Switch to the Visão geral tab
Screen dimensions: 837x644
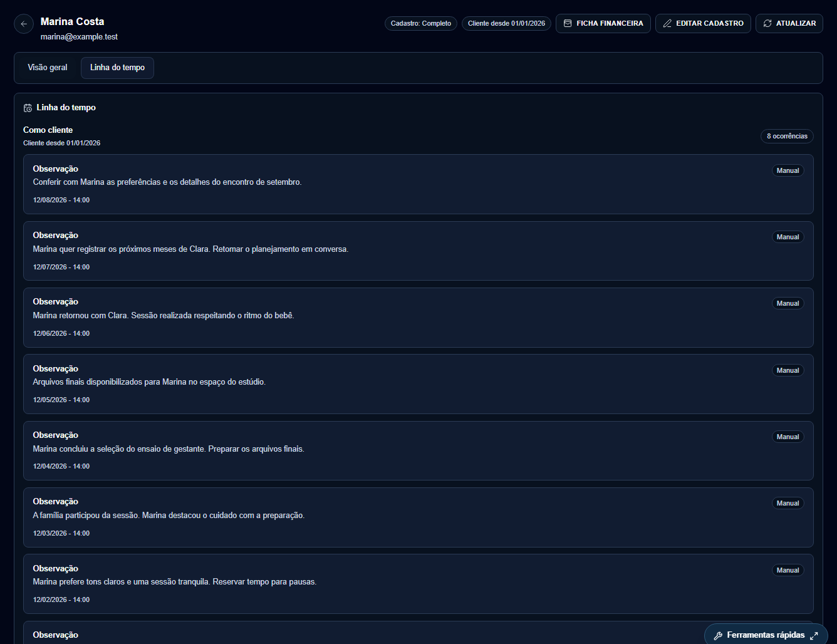click(x=48, y=68)
